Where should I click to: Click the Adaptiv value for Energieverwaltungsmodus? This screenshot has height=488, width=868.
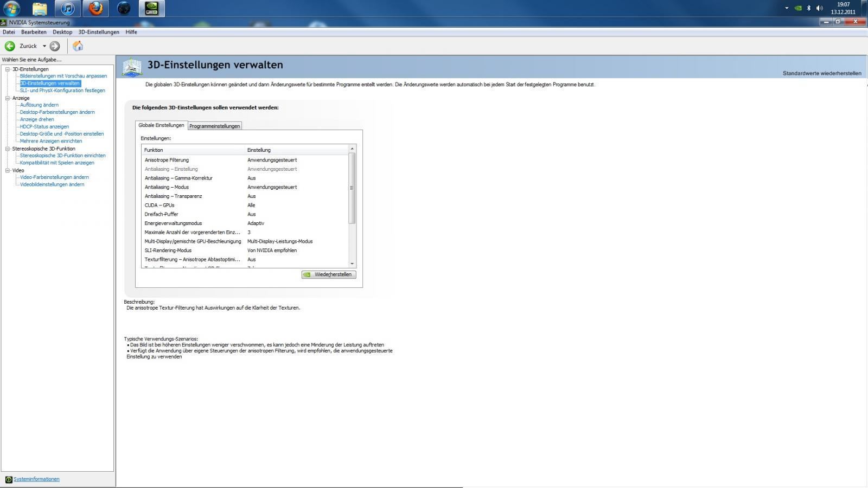(x=256, y=223)
